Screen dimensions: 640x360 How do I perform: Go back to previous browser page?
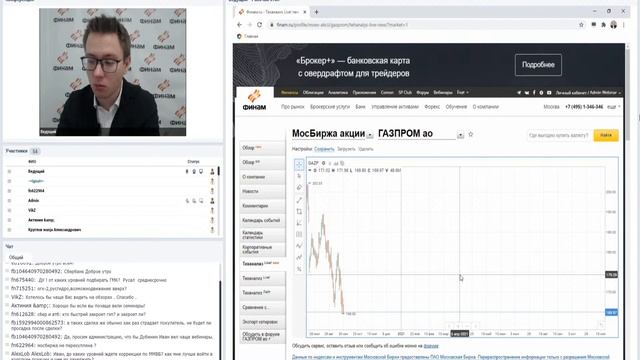240,24
